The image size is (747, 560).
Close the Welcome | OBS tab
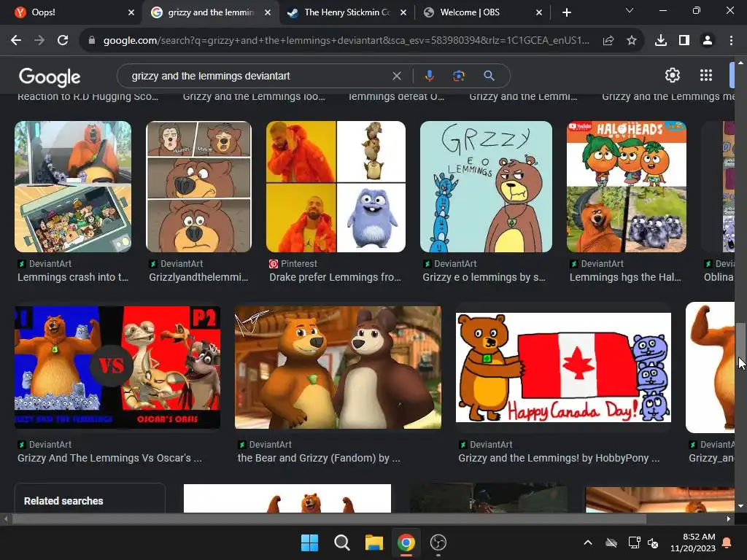click(539, 12)
